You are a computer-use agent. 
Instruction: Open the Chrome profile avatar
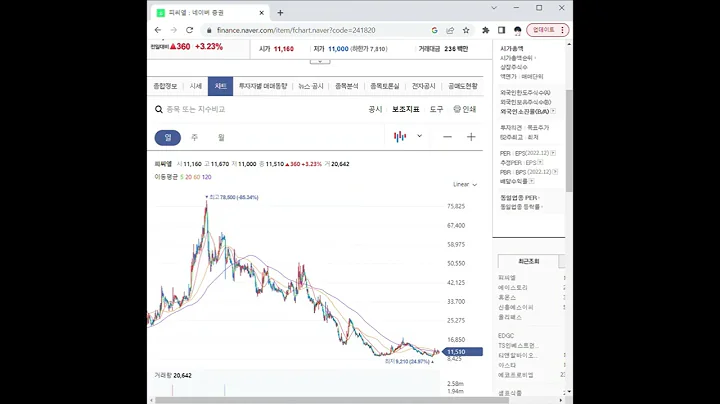[x=518, y=30]
